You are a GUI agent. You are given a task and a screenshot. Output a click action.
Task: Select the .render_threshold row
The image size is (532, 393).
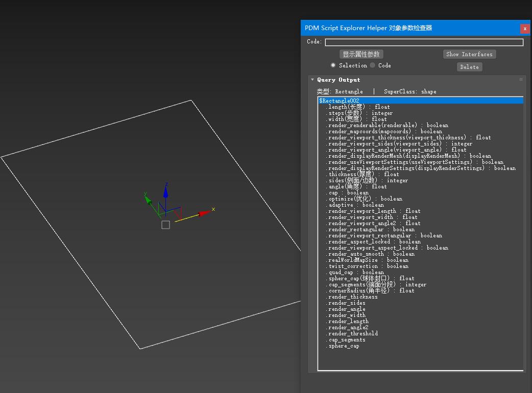[x=420, y=333]
